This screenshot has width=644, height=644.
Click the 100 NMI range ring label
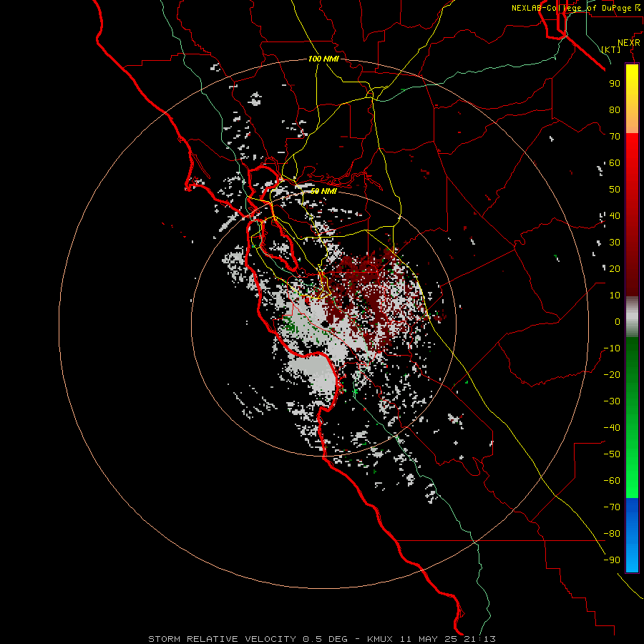(323, 59)
